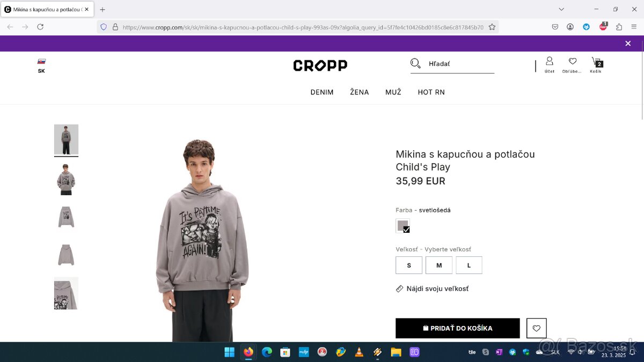Click the Firefox reload page icon
The image size is (644, 362).
pyautogui.click(x=40, y=27)
